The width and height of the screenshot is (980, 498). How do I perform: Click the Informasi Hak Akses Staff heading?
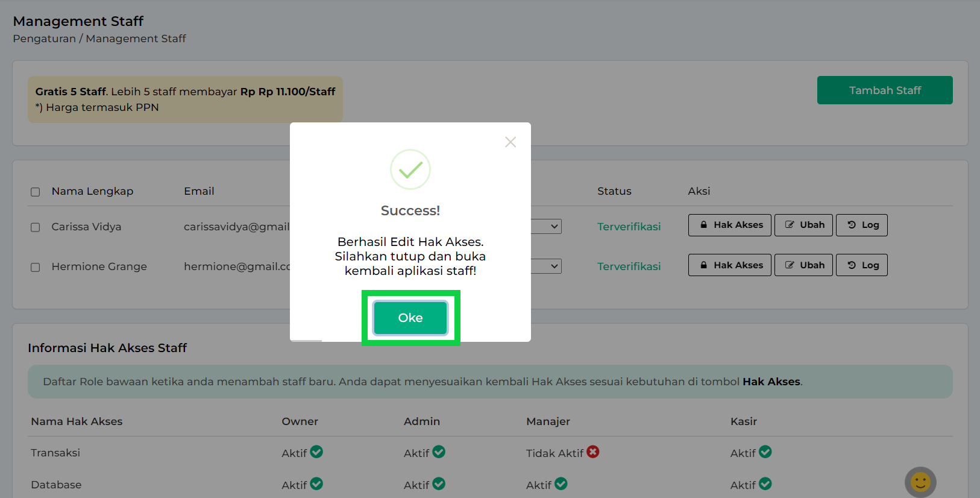[x=107, y=348]
